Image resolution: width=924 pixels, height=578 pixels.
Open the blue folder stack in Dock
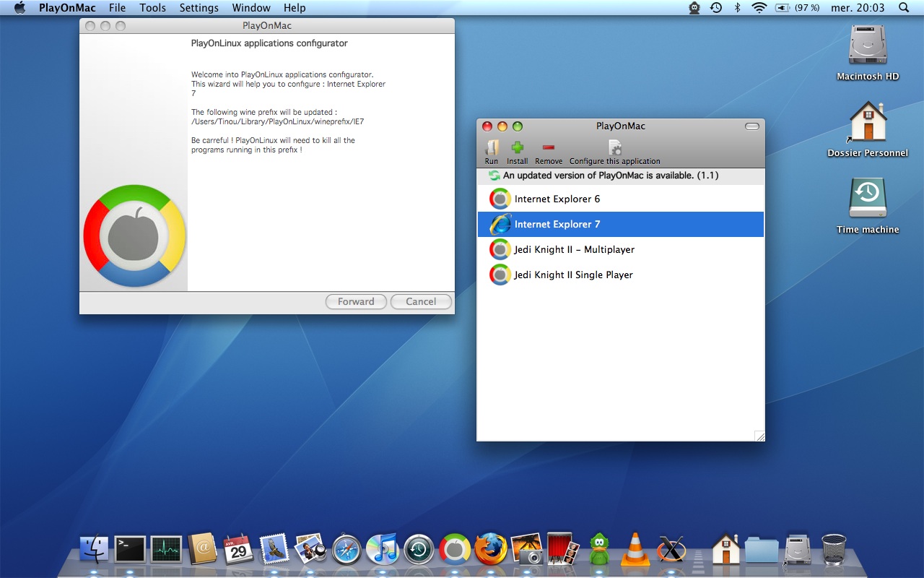(x=762, y=550)
